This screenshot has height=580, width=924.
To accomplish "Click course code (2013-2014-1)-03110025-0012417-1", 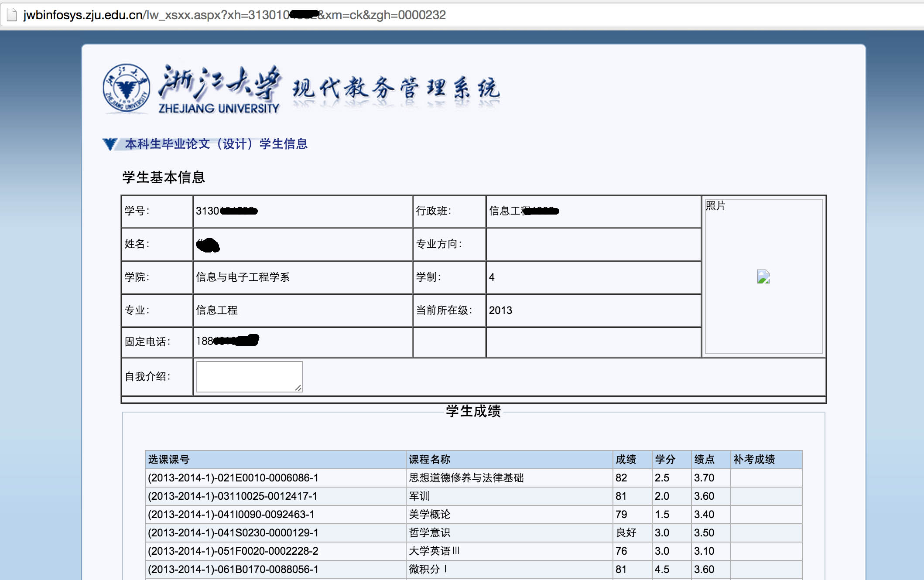I will click(233, 496).
